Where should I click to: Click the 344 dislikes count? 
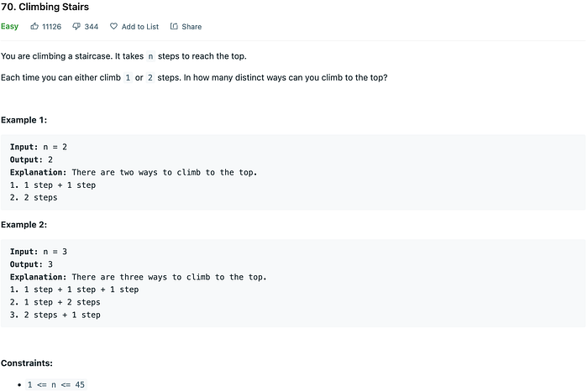[92, 27]
